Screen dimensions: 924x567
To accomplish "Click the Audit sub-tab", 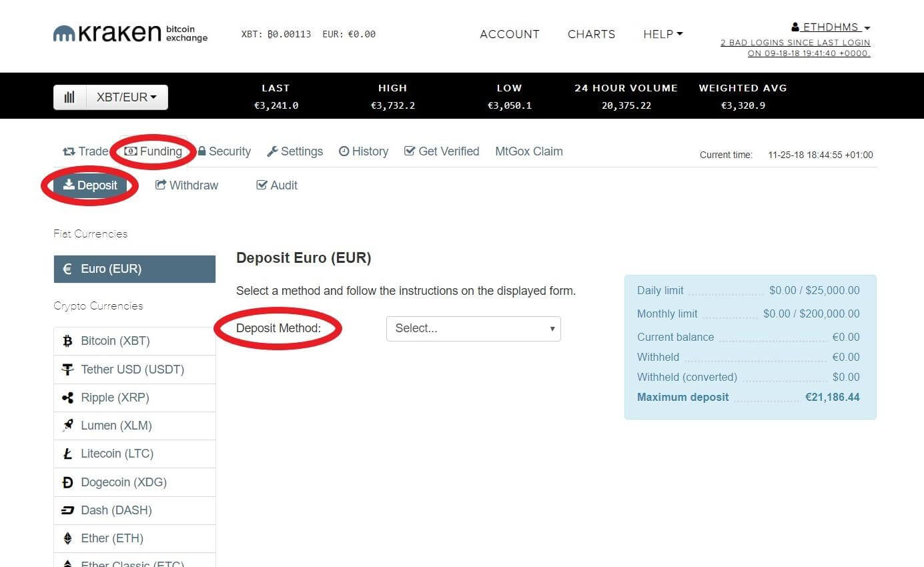I will tap(277, 185).
